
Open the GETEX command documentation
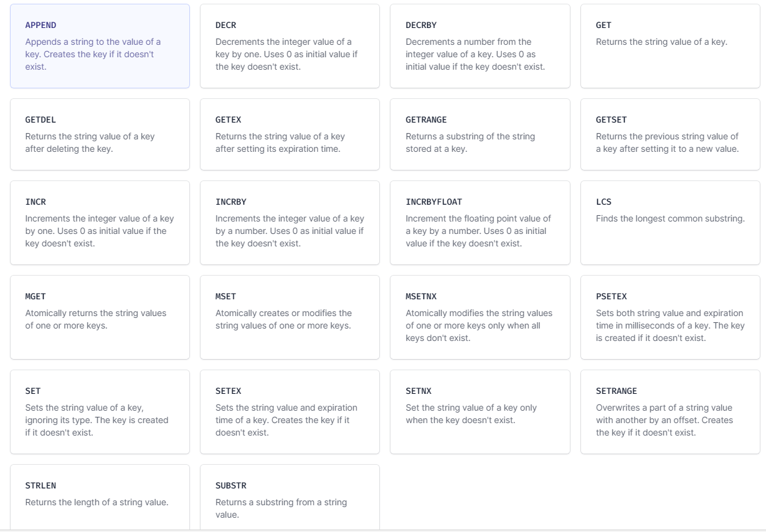[290, 134]
